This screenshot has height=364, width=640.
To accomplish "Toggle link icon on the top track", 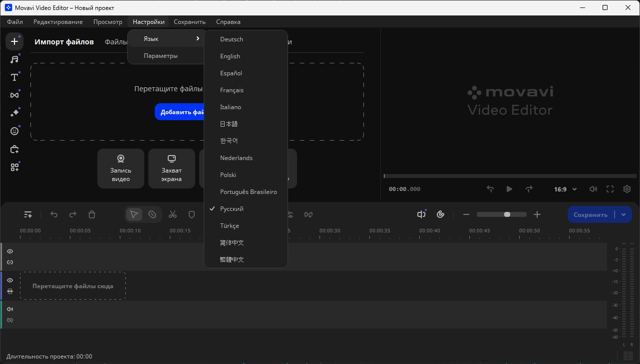I will coord(10,262).
